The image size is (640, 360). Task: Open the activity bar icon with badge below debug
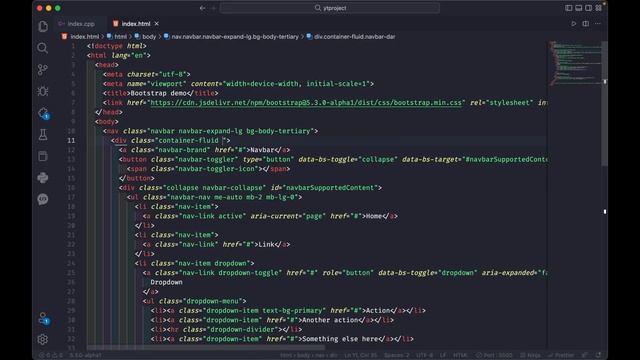(43, 113)
